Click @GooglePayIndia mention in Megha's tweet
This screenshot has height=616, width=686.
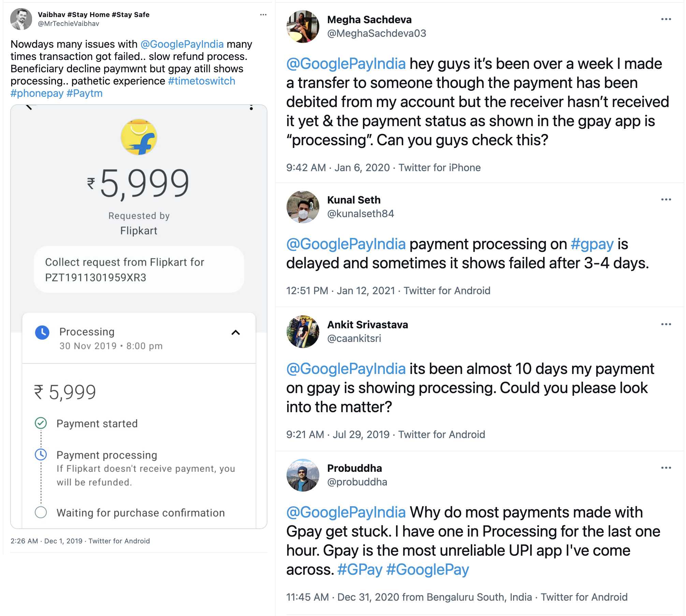346,64
